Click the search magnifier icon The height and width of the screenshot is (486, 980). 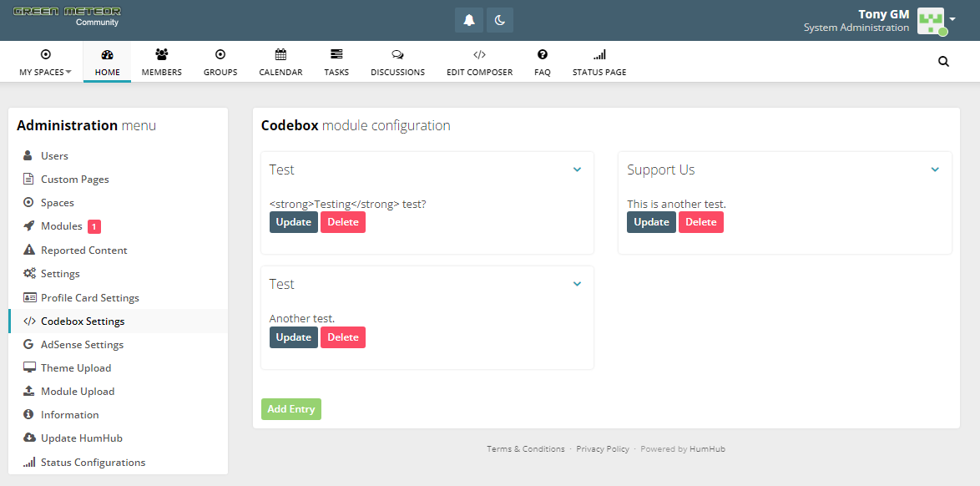pyautogui.click(x=943, y=61)
